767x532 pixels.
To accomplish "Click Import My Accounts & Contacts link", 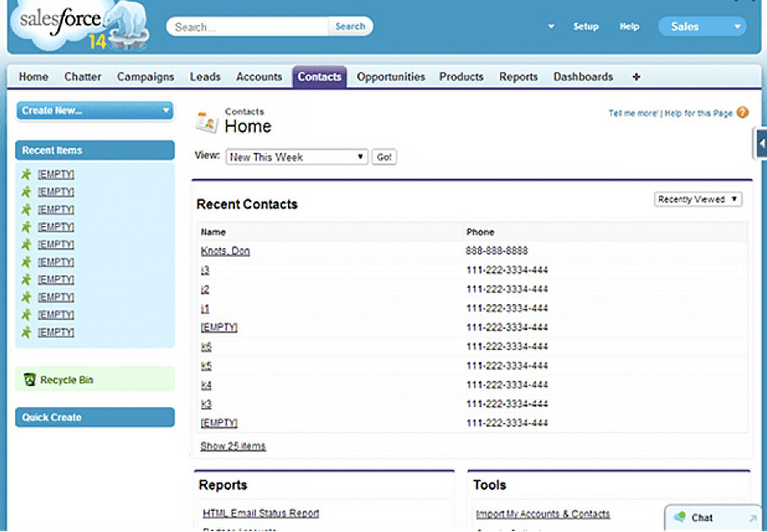I will [x=543, y=514].
